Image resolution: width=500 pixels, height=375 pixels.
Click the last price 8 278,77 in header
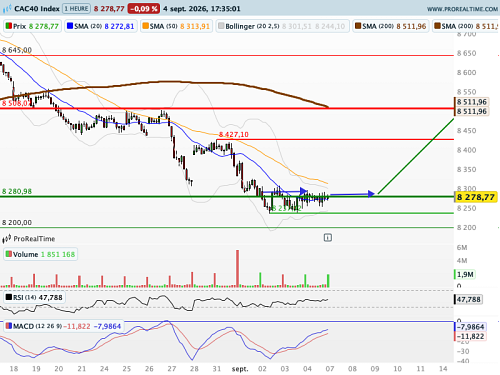109,9
